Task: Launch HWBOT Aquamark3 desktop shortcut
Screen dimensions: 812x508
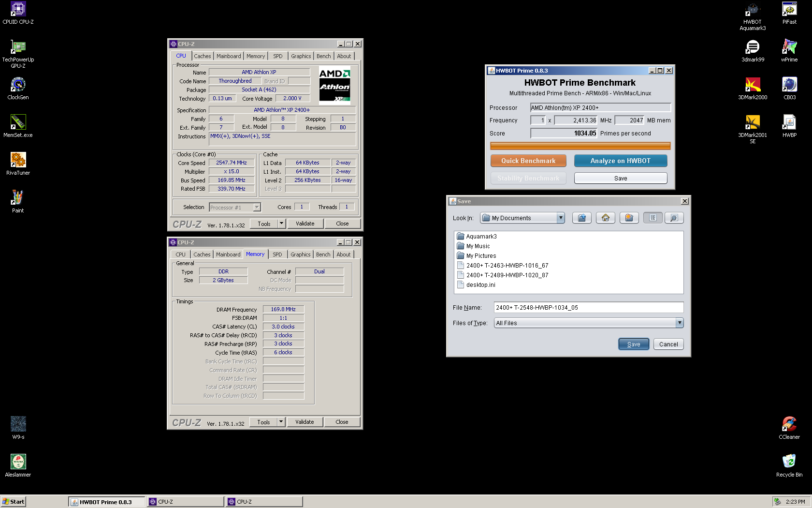Action: pos(753,16)
